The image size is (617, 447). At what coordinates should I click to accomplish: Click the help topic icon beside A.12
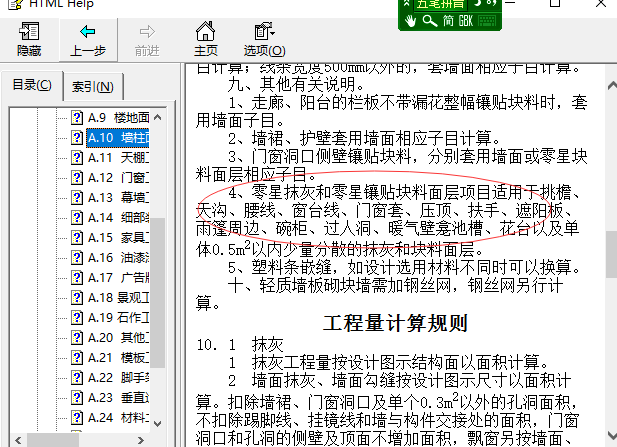coord(77,177)
